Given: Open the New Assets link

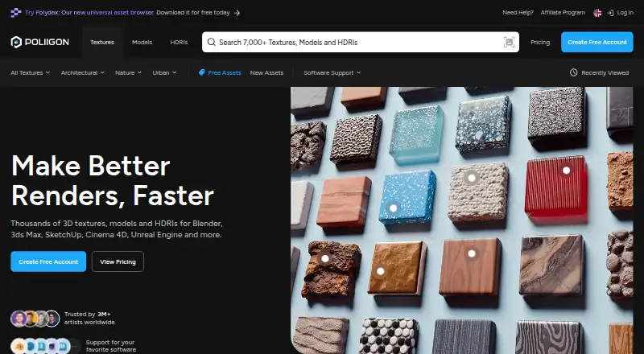Looking at the screenshot, I should tap(266, 72).
